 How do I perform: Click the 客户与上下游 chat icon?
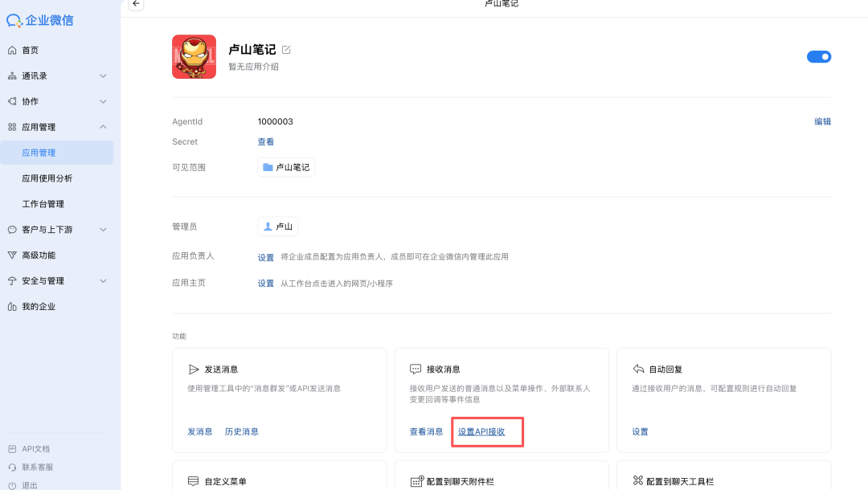pyautogui.click(x=12, y=230)
